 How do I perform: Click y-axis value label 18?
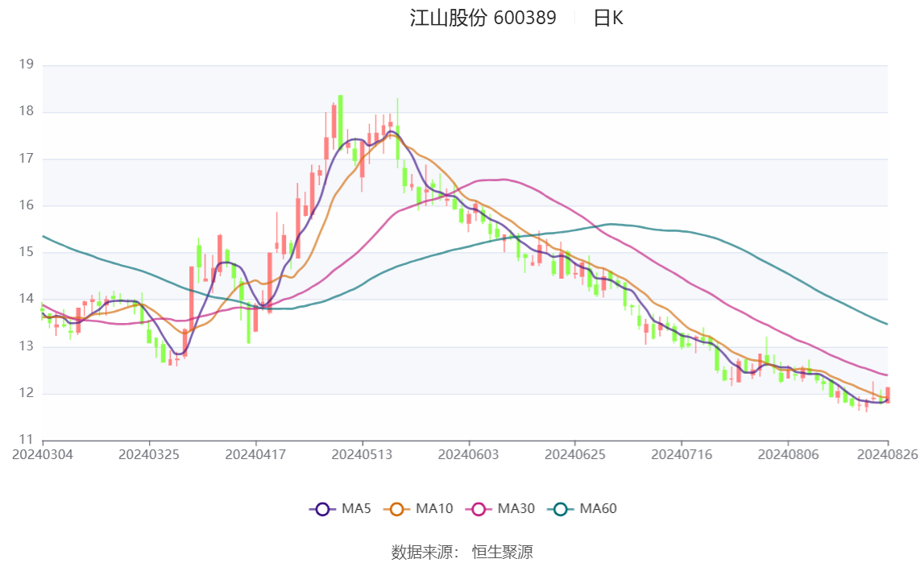(26, 111)
